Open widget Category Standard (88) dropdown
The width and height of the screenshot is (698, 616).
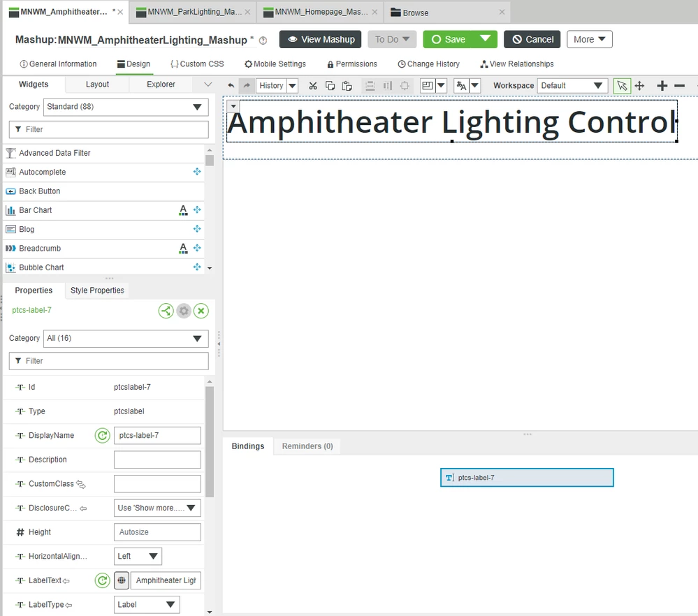[x=126, y=107]
